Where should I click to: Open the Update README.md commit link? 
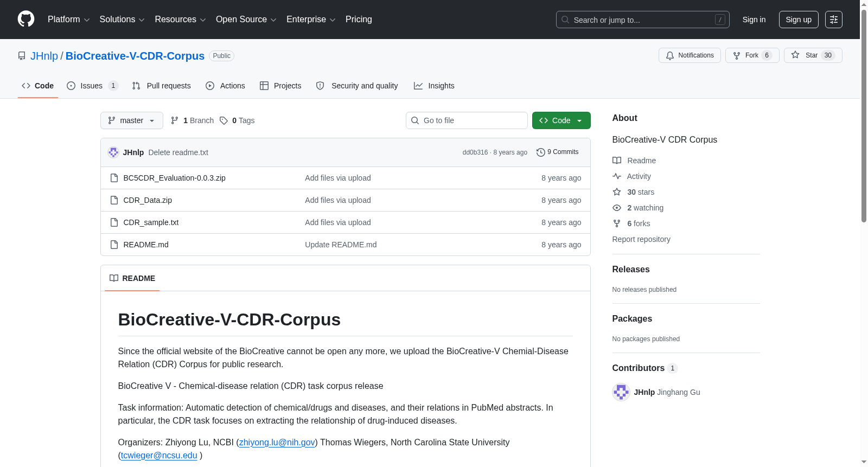(341, 245)
